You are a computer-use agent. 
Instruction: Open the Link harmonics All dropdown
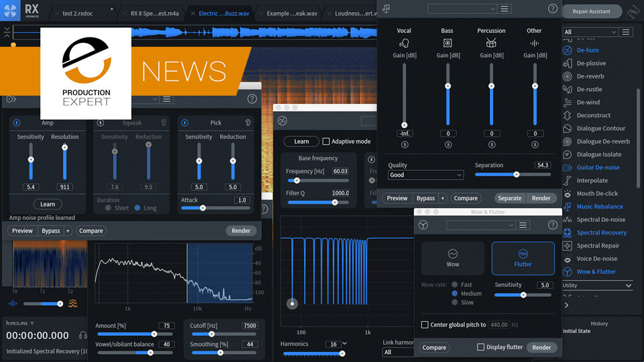[398, 352]
